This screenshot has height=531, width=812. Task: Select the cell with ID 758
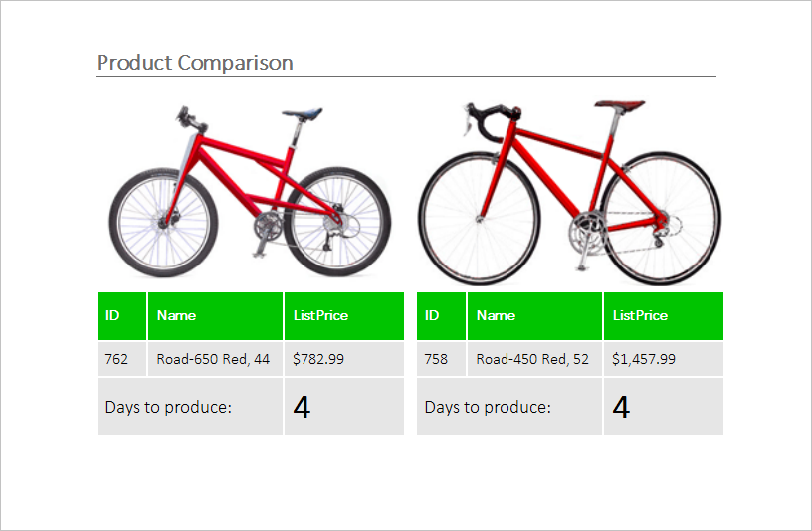[x=441, y=359]
